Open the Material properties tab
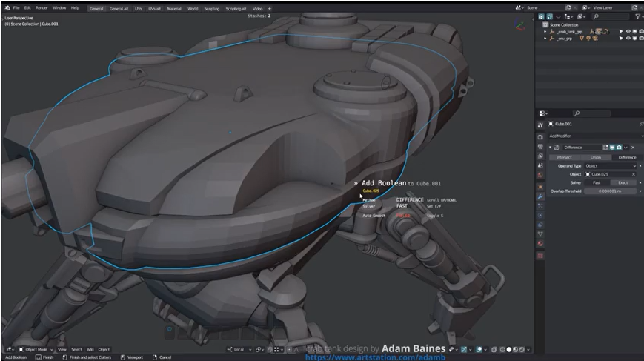The image size is (644, 361). tap(540, 244)
